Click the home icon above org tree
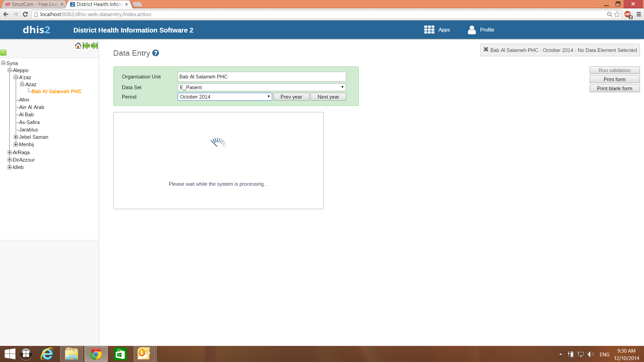The height and width of the screenshot is (362, 644). [x=78, y=46]
